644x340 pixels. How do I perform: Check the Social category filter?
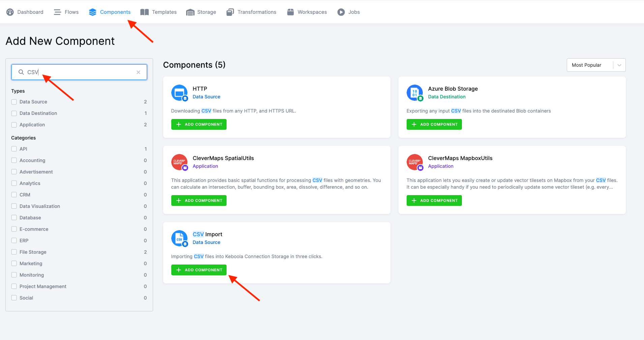click(14, 298)
